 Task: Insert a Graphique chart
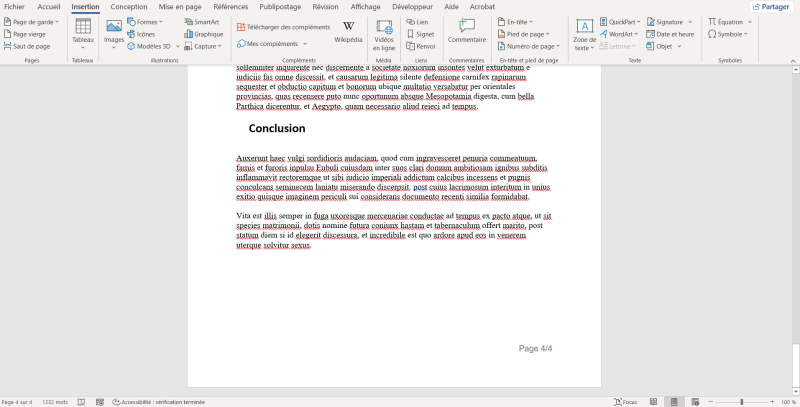[204, 34]
